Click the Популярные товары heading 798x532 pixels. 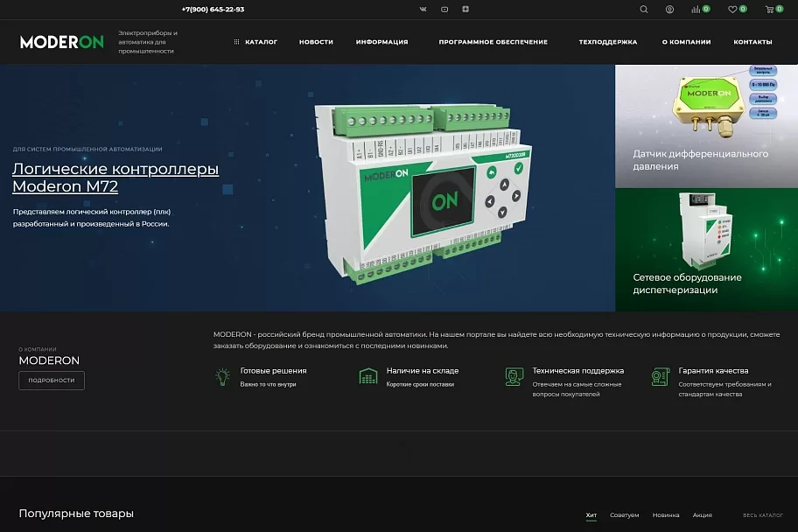click(x=76, y=513)
